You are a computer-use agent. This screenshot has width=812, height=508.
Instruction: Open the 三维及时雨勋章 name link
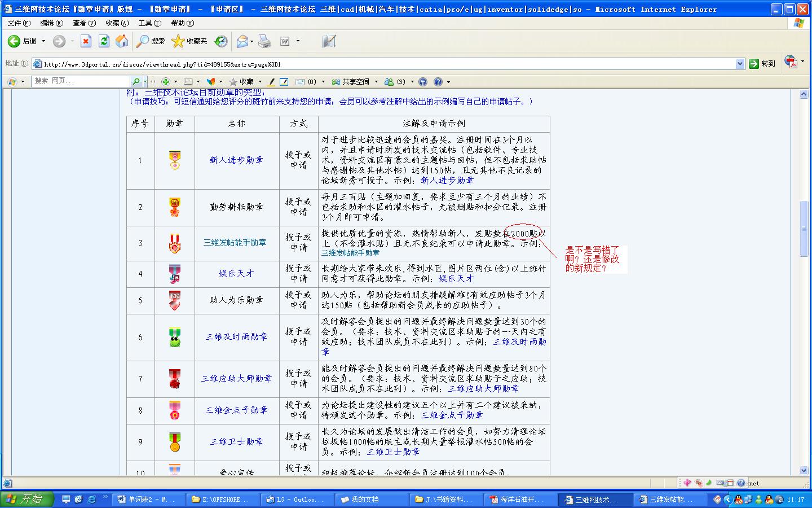click(x=237, y=337)
